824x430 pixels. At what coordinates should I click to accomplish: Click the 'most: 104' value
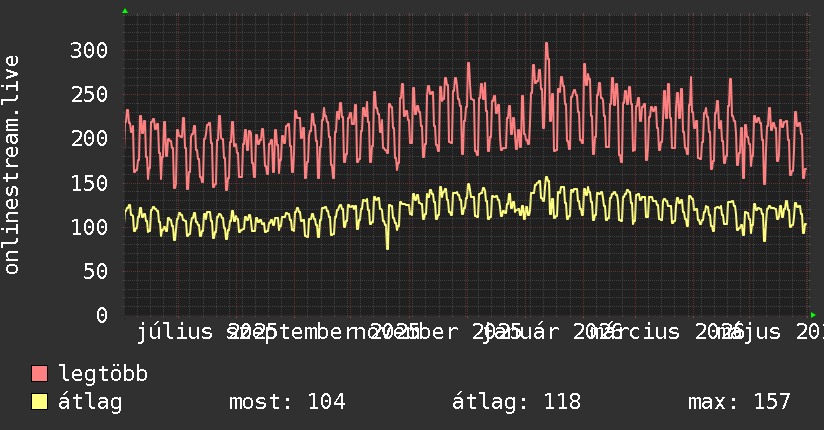tap(287, 402)
